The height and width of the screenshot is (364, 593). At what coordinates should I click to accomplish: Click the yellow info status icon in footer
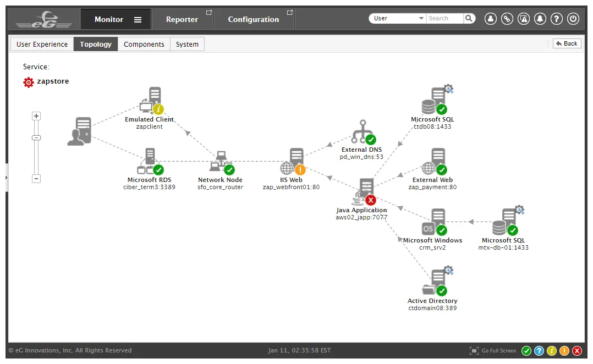point(552,351)
